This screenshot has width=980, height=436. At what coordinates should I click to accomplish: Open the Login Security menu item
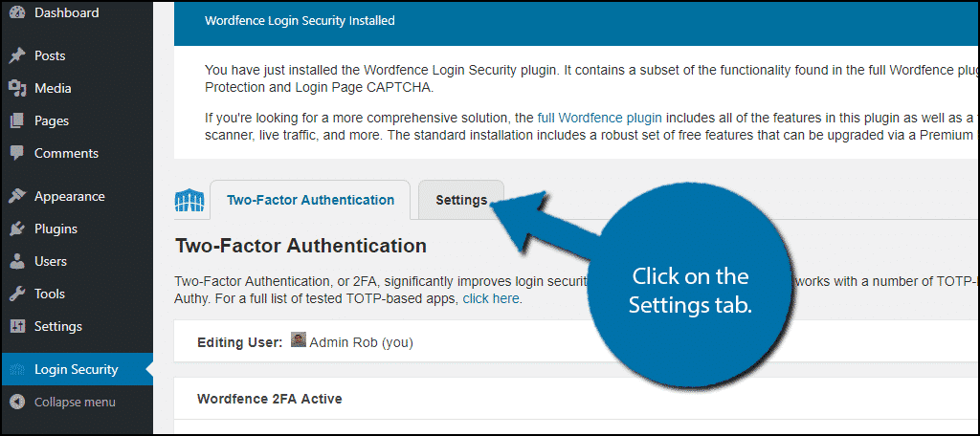(78, 369)
